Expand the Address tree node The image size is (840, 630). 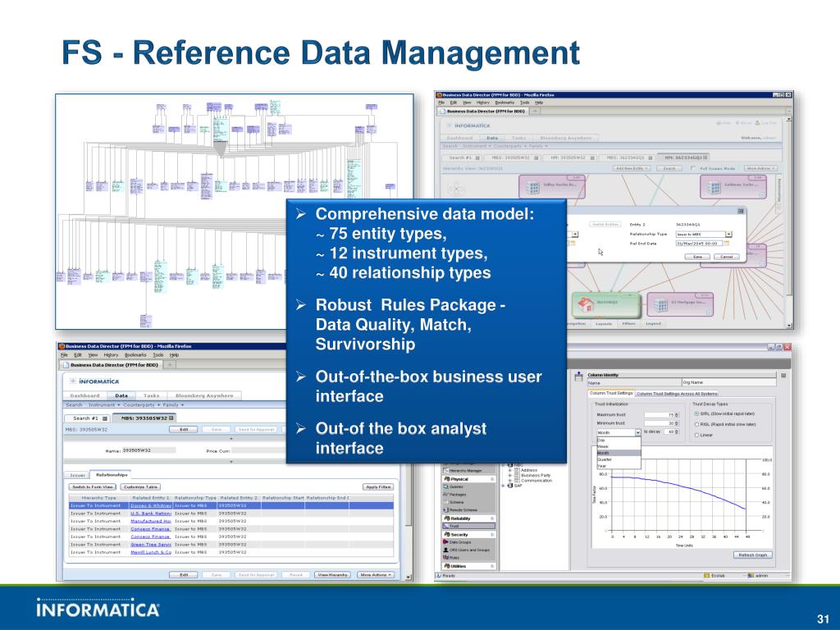point(510,470)
